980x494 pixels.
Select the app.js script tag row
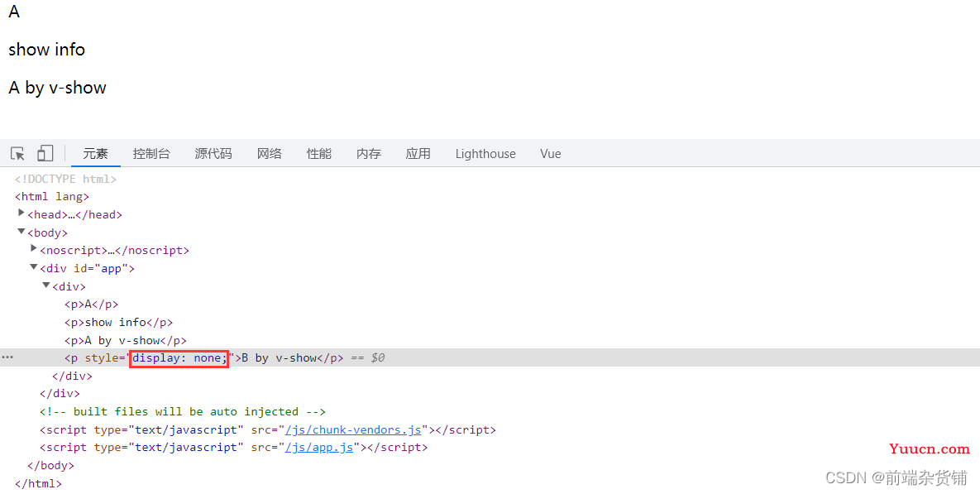click(234, 447)
